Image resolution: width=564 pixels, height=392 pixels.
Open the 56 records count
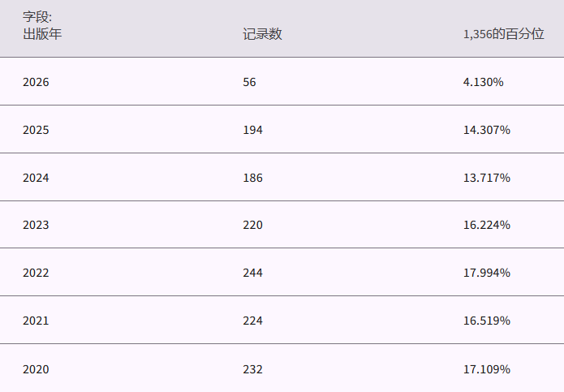click(x=249, y=82)
